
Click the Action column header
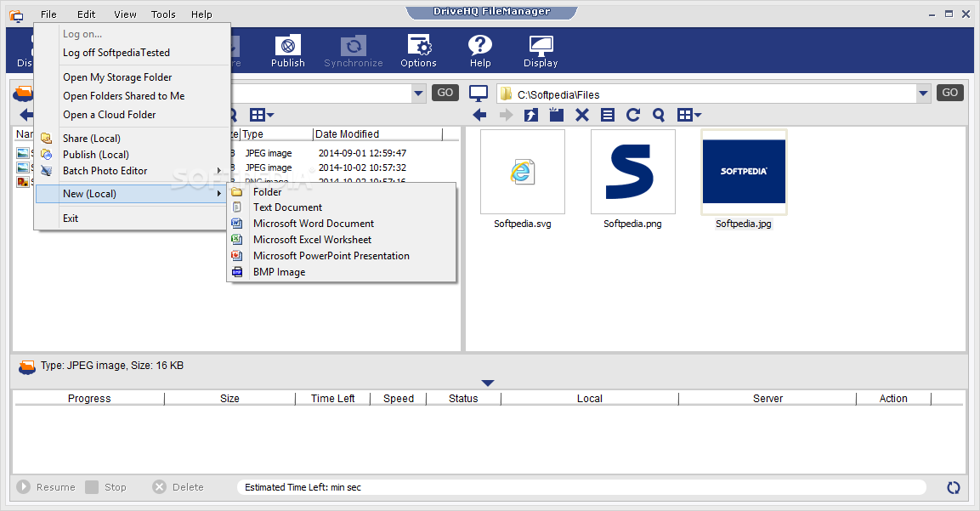tap(894, 399)
